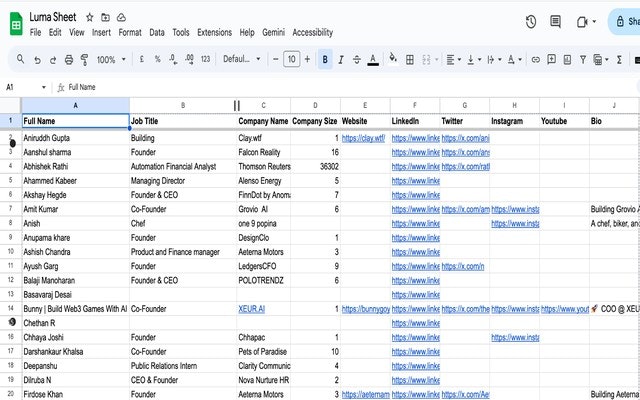
Task: Select the Thomson Reuters cell
Action: [264, 167]
